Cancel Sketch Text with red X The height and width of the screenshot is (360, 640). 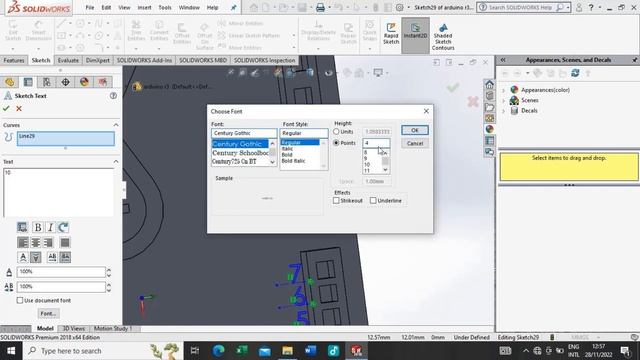coord(19,109)
